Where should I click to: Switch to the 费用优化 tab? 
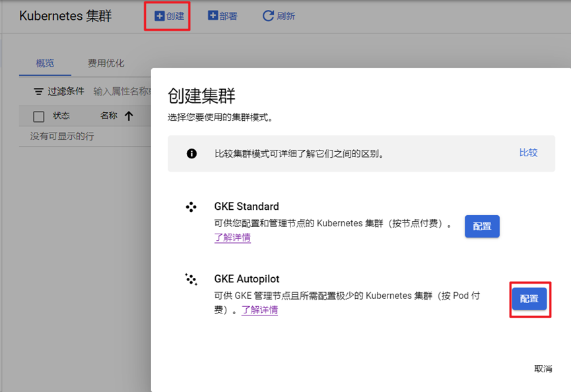pos(106,63)
